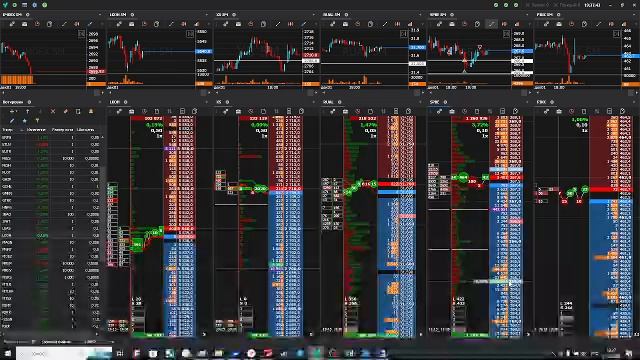
Task: Click the Windows taskbar search box
Action: 64,353
